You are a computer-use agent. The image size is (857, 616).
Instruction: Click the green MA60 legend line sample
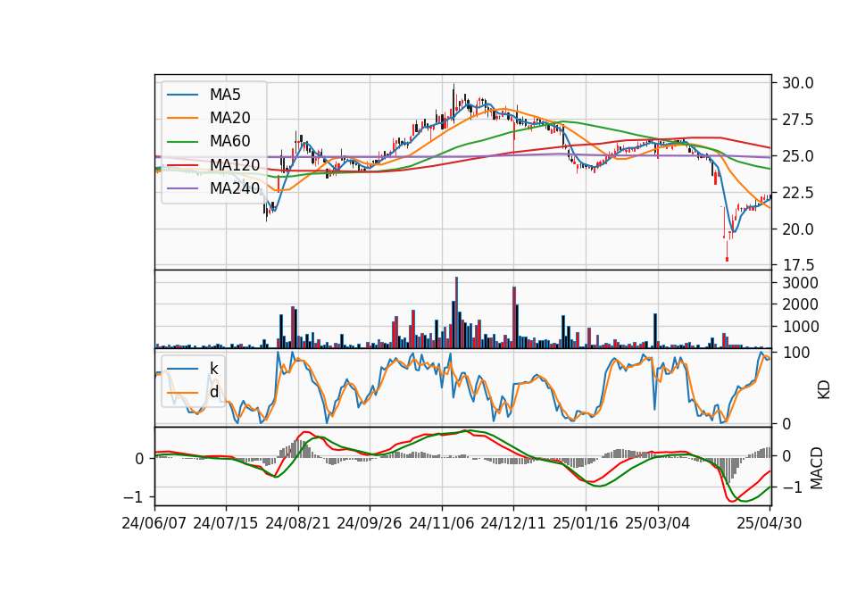182,141
